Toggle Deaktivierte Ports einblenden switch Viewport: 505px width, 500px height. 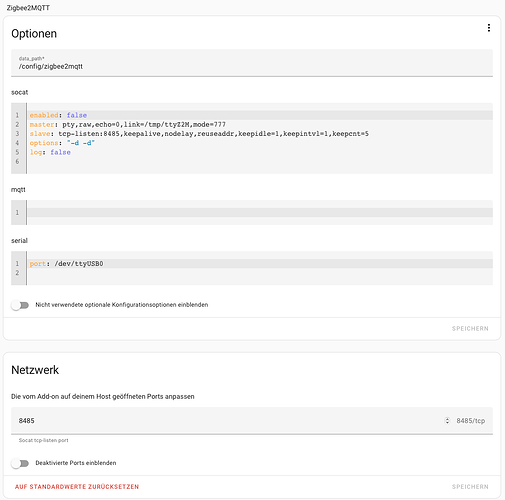(x=20, y=463)
